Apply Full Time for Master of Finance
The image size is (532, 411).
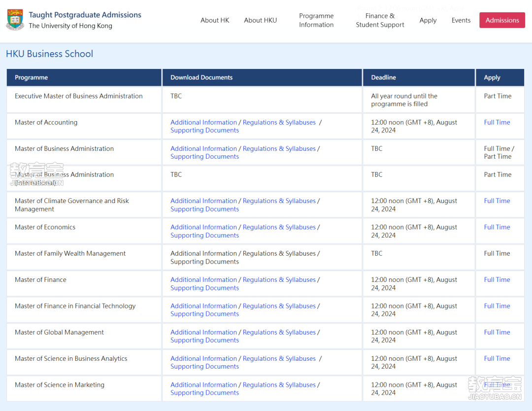pos(497,279)
